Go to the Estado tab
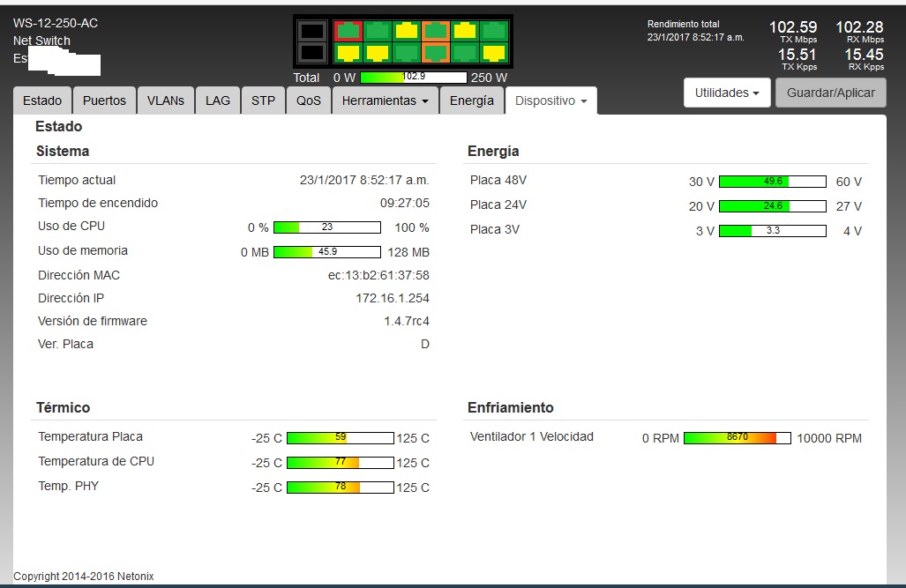 (42, 100)
